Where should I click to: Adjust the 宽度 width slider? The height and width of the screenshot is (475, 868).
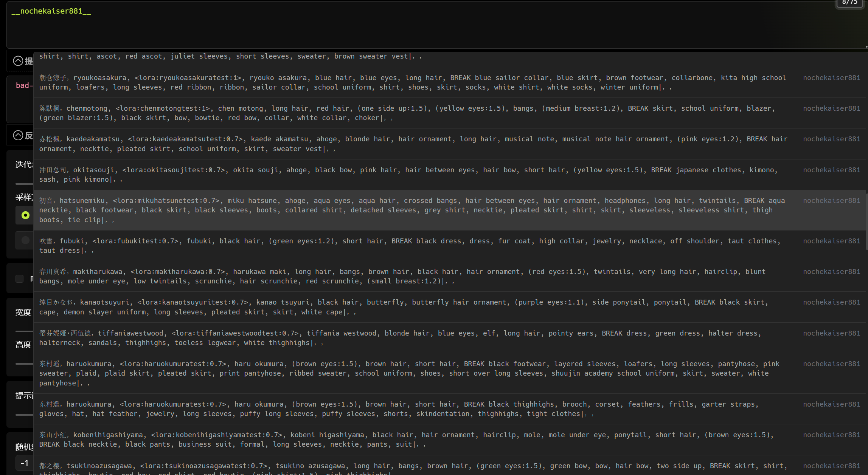24,331
